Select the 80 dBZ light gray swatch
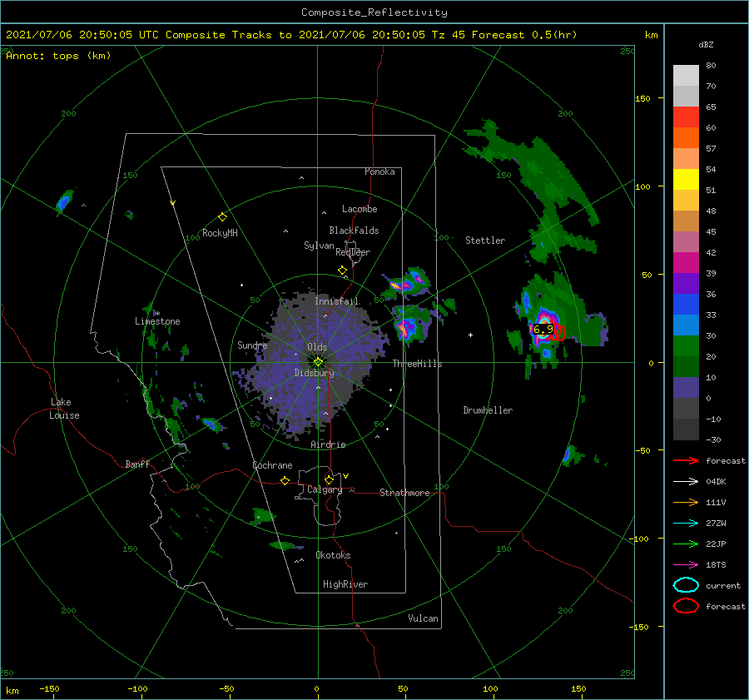The image size is (749, 700). (x=686, y=76)
